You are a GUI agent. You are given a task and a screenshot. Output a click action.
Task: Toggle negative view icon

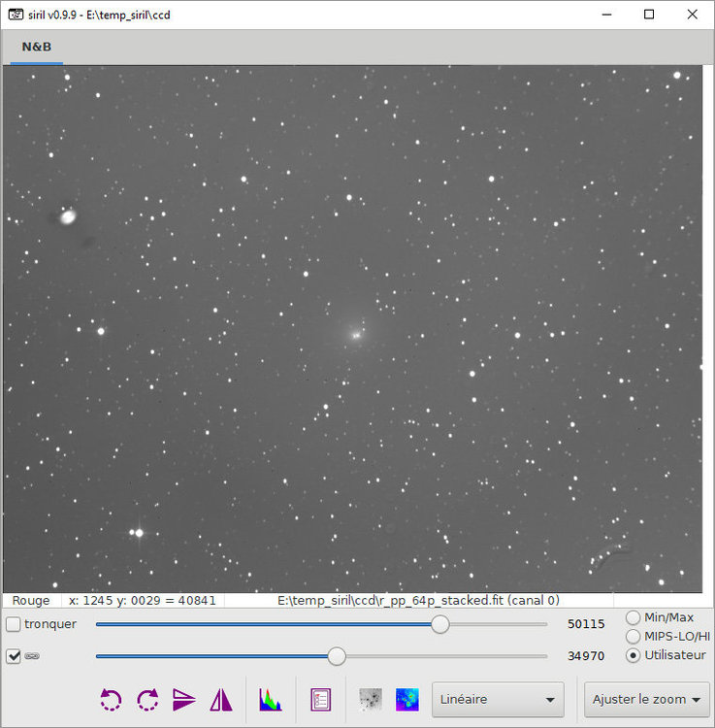point(371,699)
